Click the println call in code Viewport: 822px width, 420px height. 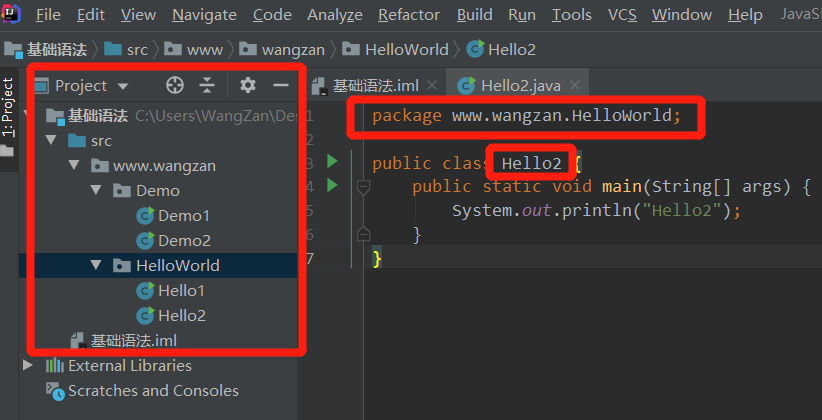point(597,211)
